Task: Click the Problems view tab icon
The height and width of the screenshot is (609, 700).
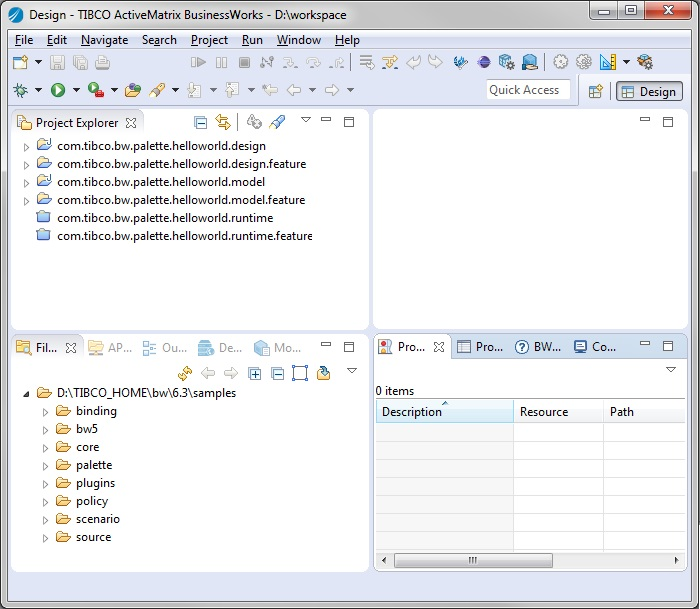Action: point(385,347)
